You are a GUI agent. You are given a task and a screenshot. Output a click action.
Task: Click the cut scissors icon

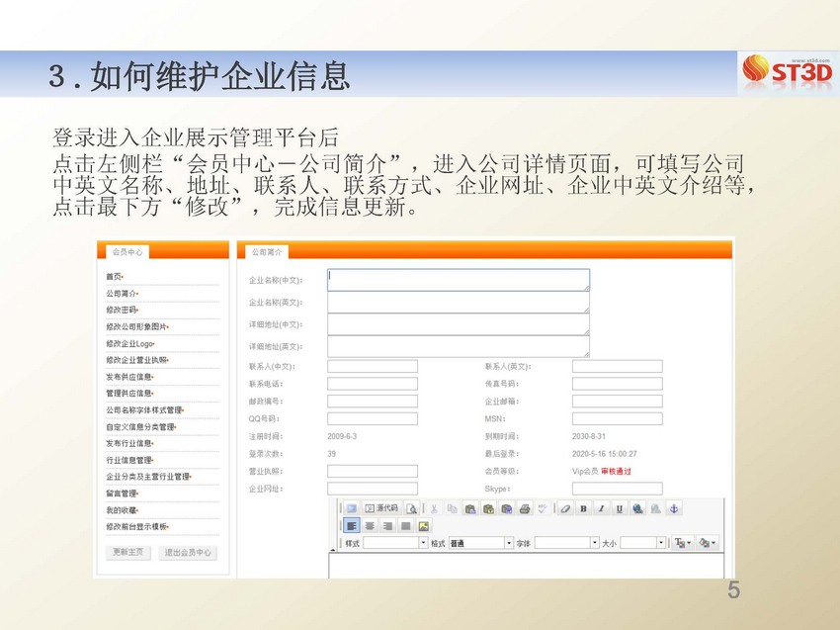tap(433, 508)
